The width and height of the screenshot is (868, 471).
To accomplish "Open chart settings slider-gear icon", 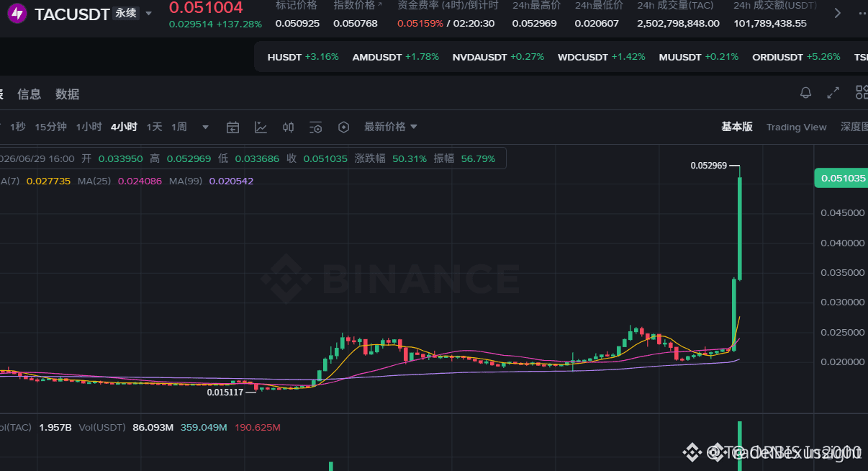I will (x=316, y=127).
